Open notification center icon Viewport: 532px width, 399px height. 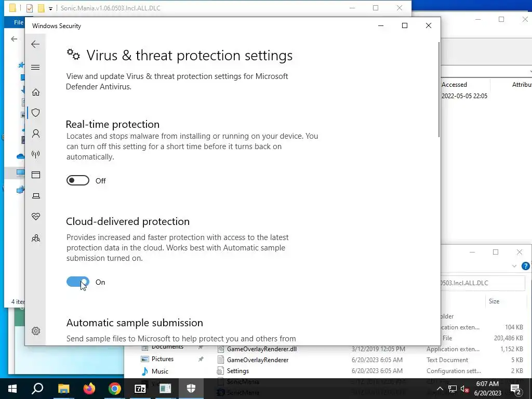(515, 389)
